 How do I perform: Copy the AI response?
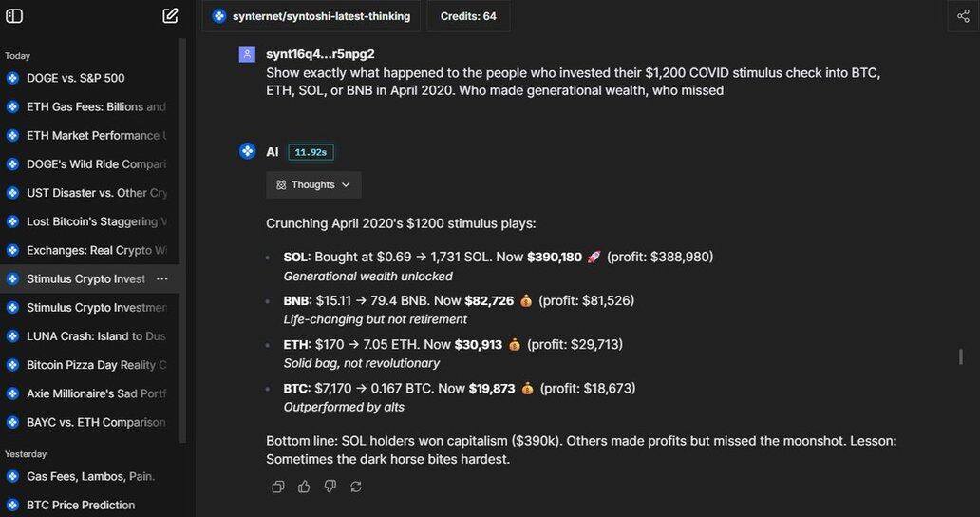tap(278, 487)
